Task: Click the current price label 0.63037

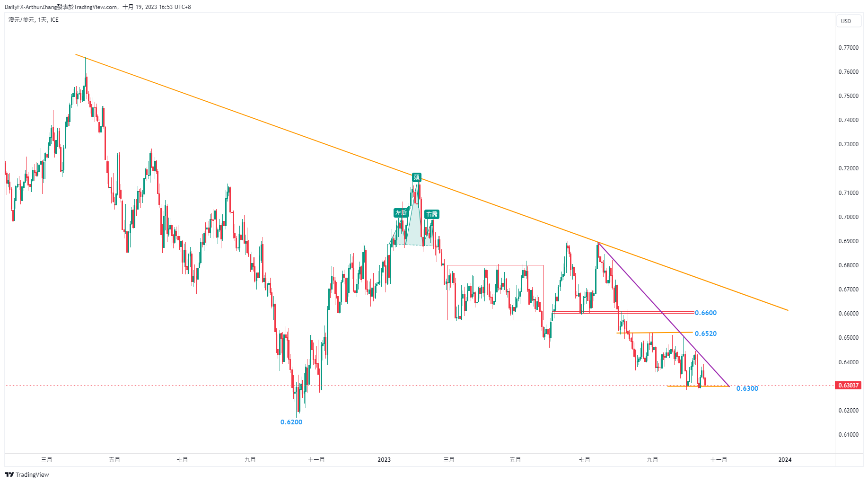Action: (848, 386)
